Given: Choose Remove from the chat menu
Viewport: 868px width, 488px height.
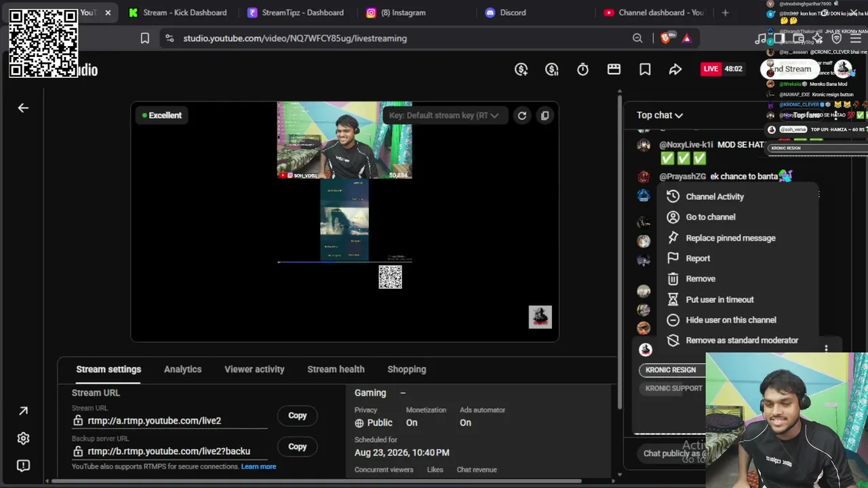Looking at the screenshot, I should point(738,279).
